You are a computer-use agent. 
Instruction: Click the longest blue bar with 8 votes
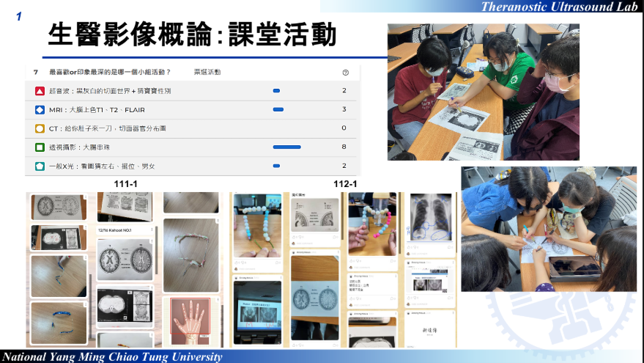tap(286, 147)
